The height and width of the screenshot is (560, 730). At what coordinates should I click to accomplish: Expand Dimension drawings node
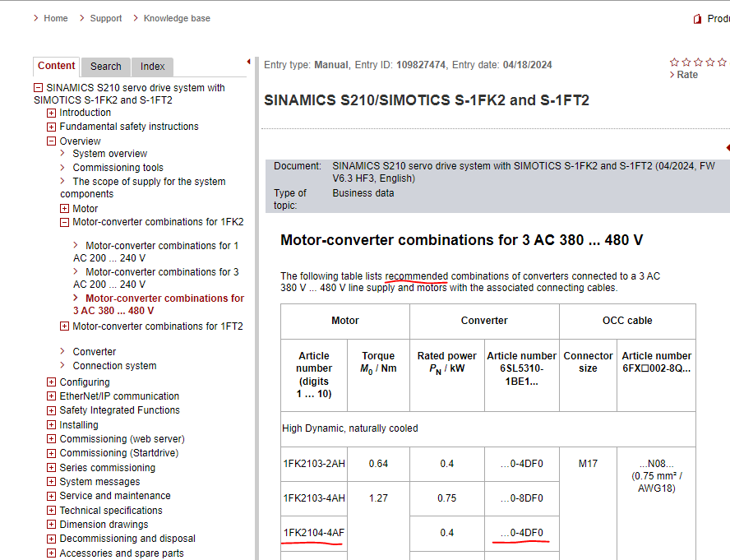tap(51, 525)
